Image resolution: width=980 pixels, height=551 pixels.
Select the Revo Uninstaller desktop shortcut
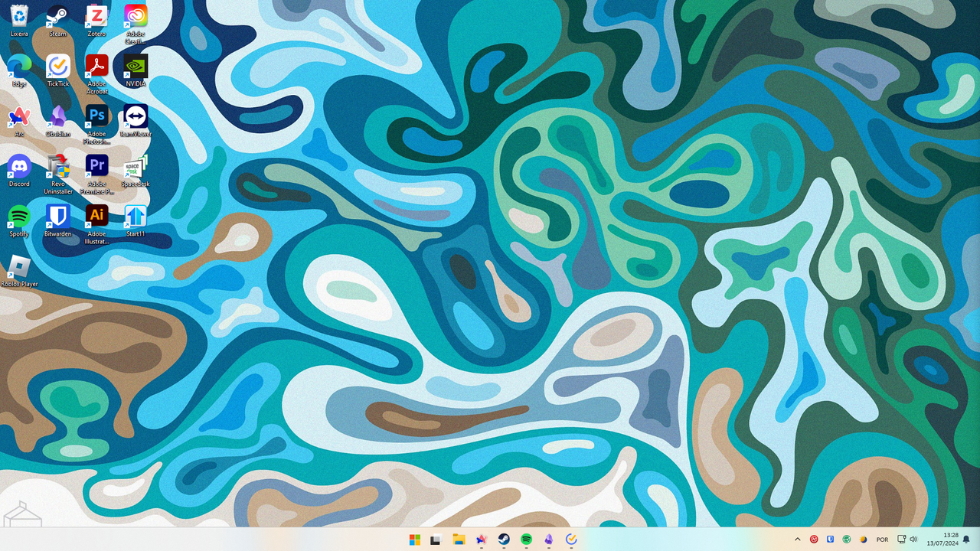pyautogui.click(x=58, y=167)
